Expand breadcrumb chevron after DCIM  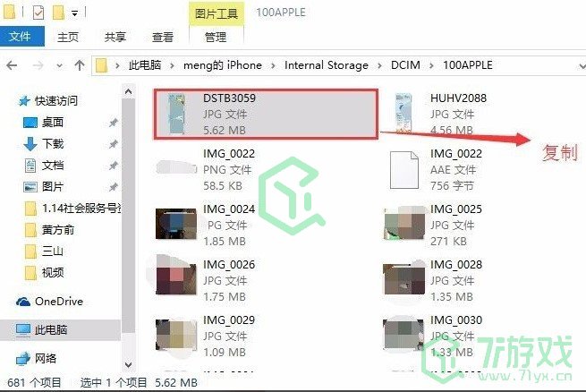(x=431, y=65)
